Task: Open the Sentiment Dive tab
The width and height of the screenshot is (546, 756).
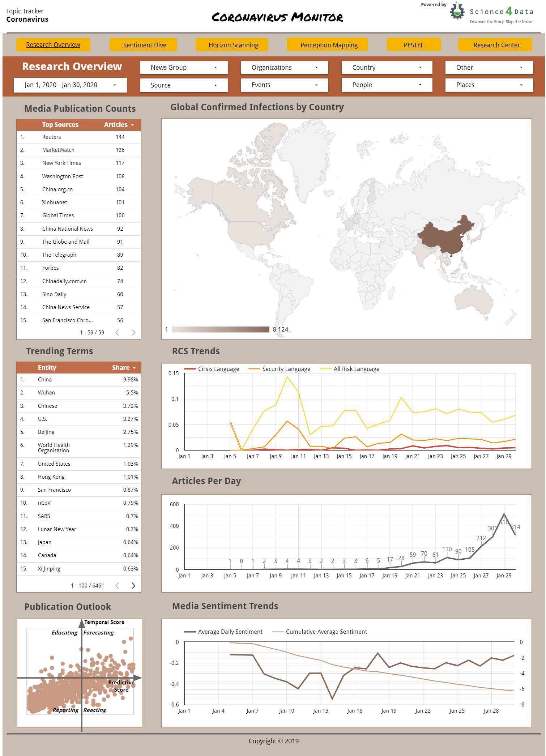Action: pyautogui.click(x=144, y=45)
